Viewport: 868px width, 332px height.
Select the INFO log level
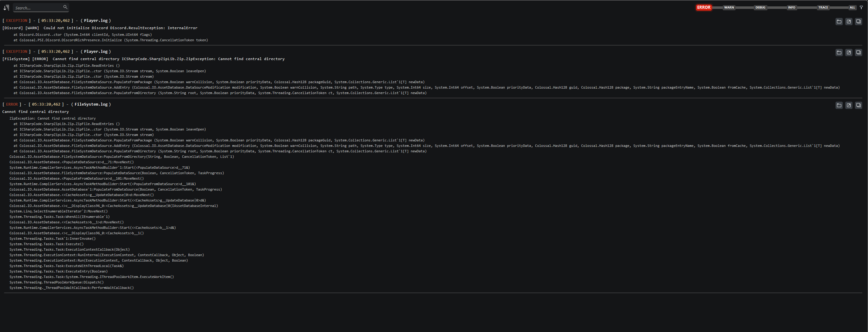pyautogui.click(x=791, y=7)
